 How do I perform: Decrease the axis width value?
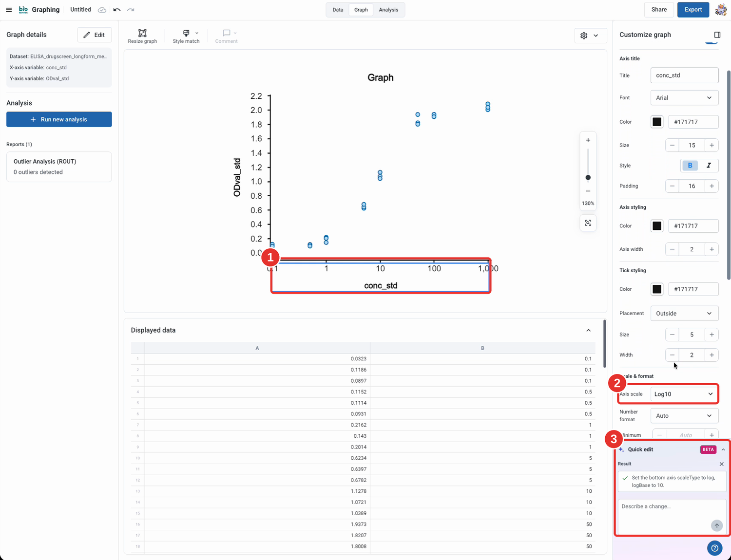tap(672, 249)
